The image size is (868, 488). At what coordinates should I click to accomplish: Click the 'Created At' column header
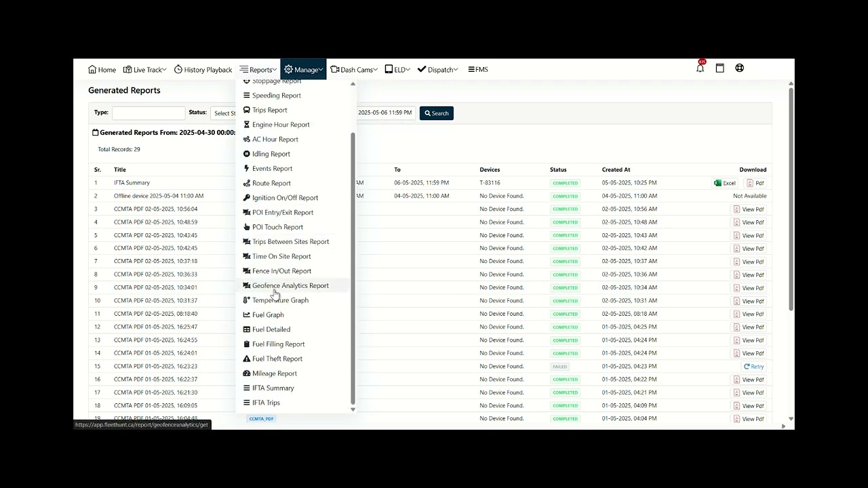pos(616,169)
